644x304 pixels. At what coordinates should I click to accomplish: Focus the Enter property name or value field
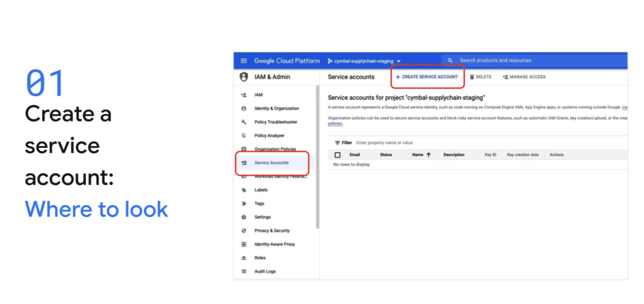[x=385, y=142]
